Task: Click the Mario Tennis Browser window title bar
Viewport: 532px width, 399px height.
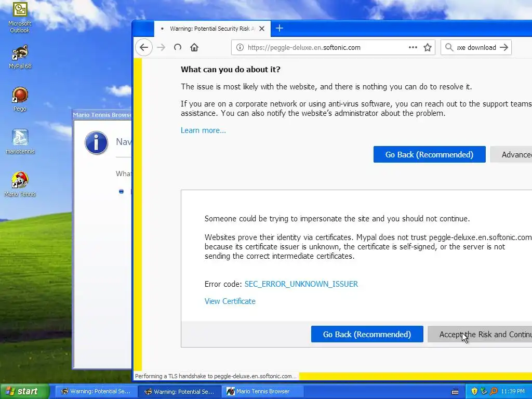Action: (x=102, y=115)
